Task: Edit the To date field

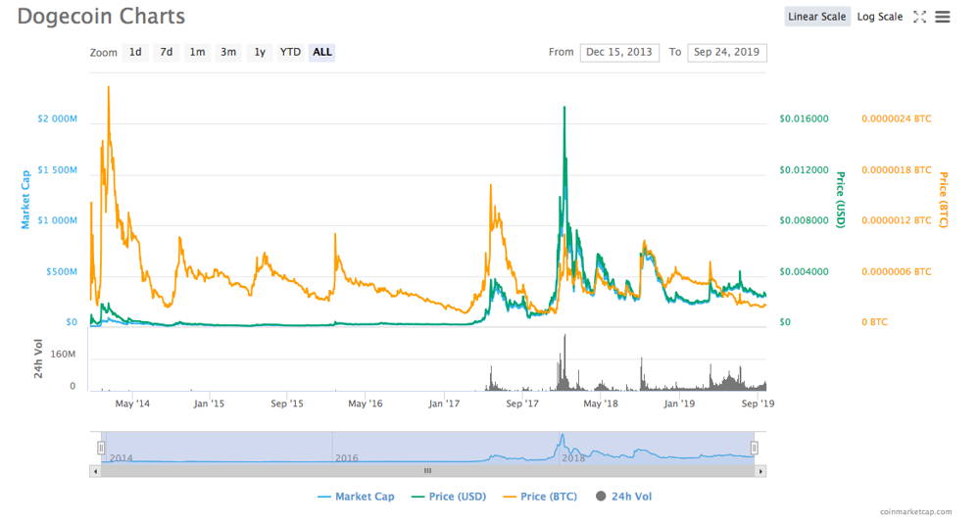Action: [727, 53]
